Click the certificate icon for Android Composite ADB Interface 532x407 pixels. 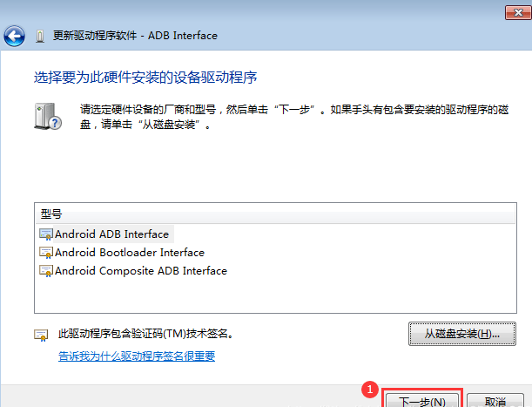point(46,271)
